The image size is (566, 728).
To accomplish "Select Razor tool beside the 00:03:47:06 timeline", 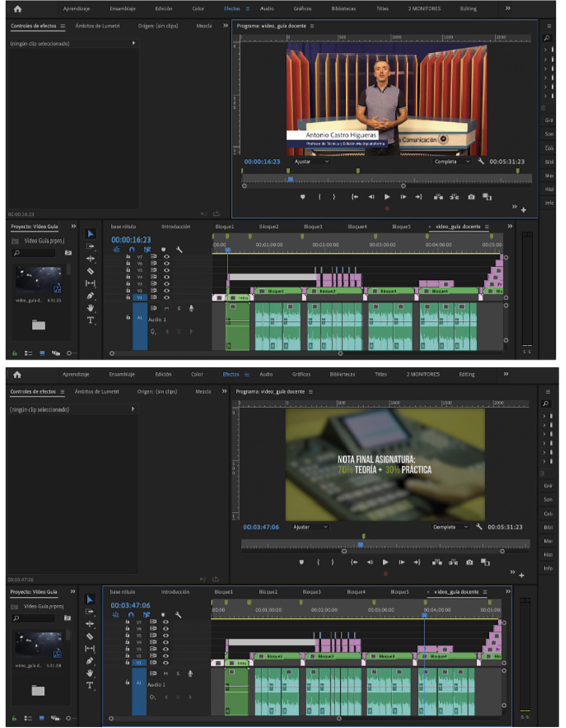I will point(90,636).
